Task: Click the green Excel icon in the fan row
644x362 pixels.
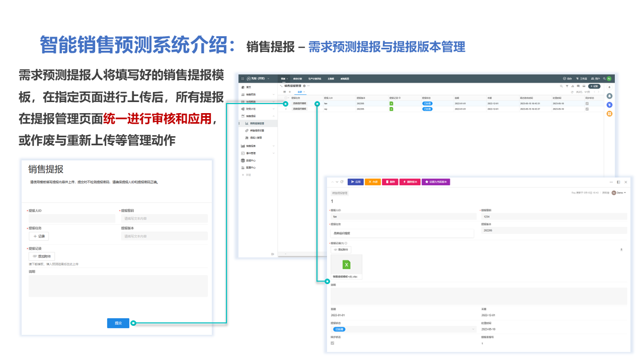Action: point(391,103)
